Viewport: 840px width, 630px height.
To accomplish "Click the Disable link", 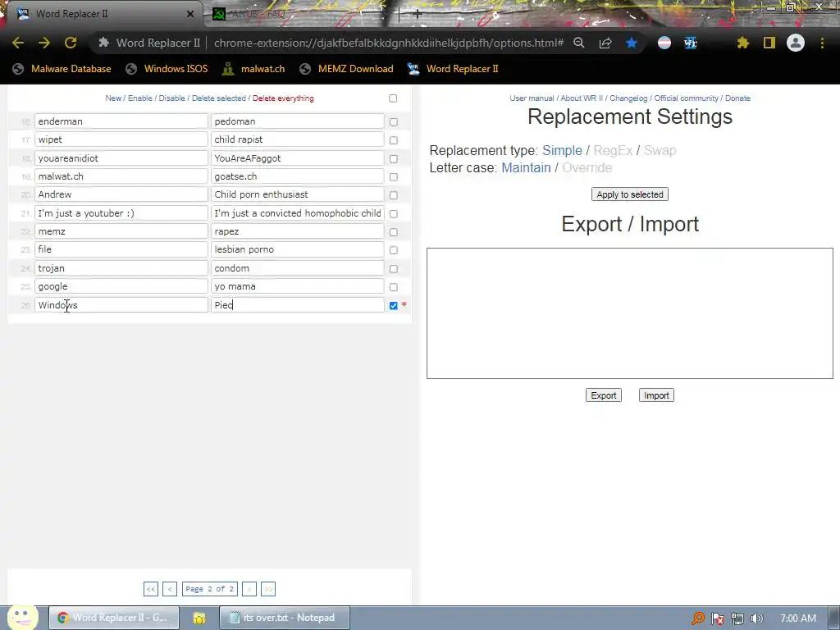I will click(x=171, y=98).
